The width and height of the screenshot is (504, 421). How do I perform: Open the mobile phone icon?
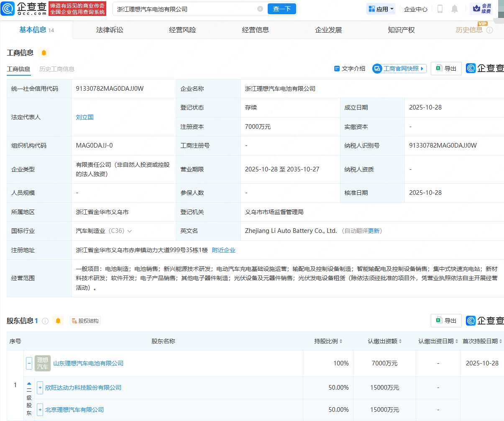point(440,9)
